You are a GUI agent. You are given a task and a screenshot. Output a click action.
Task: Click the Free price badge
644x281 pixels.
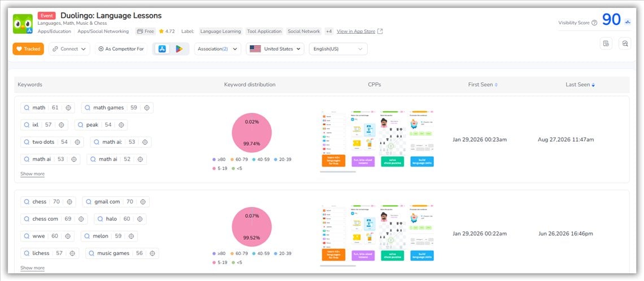pos(145,31)
